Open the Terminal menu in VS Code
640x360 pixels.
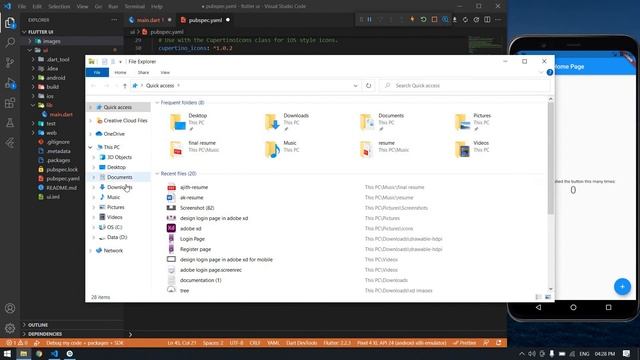pyautogui.click(x=135, y=7)
